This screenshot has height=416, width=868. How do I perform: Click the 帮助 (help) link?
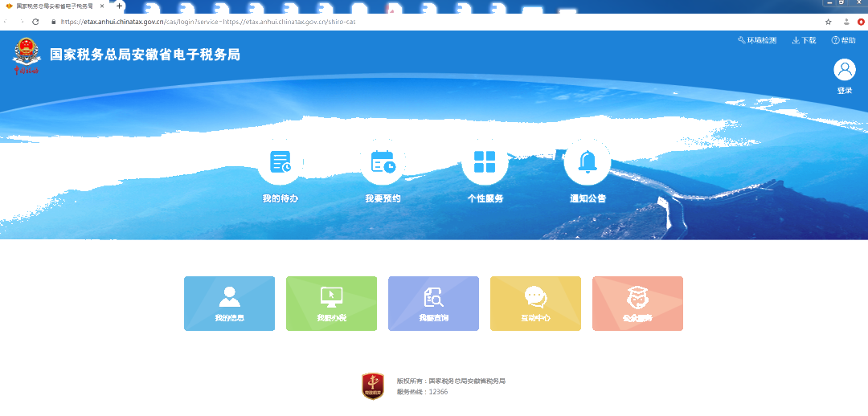click(844, 40)
